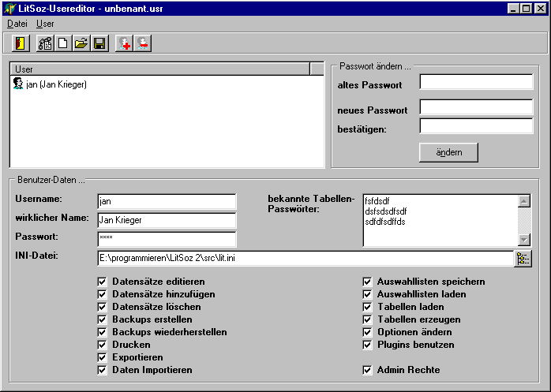Click the user avatar icon beside jan
Viewport: 551px width, 392px height.
[18, 84]
